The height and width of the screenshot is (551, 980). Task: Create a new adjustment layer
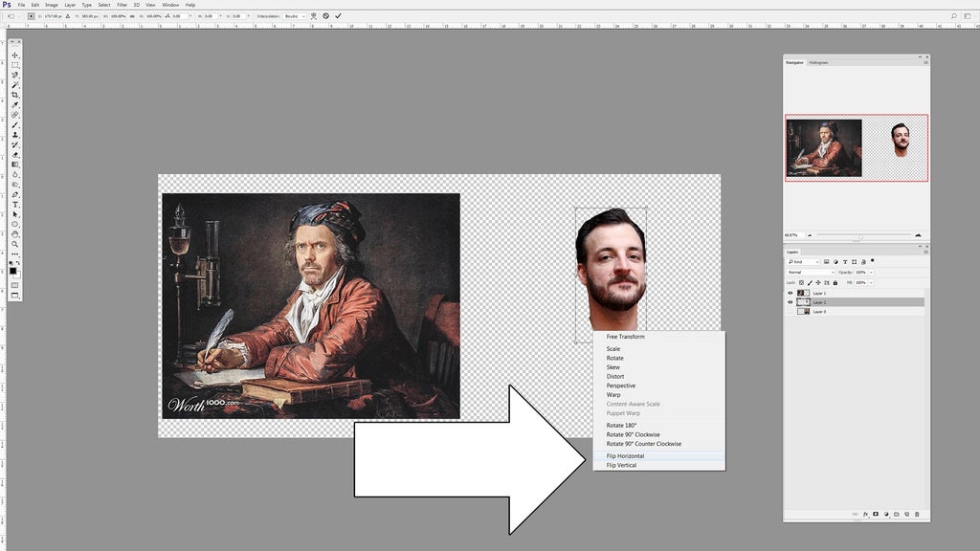[886, 514]
